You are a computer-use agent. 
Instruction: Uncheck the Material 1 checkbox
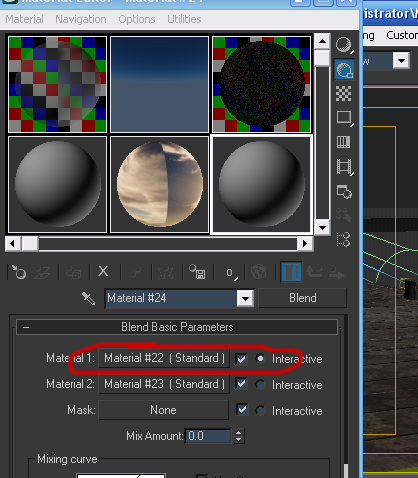(x=241, y=359)
